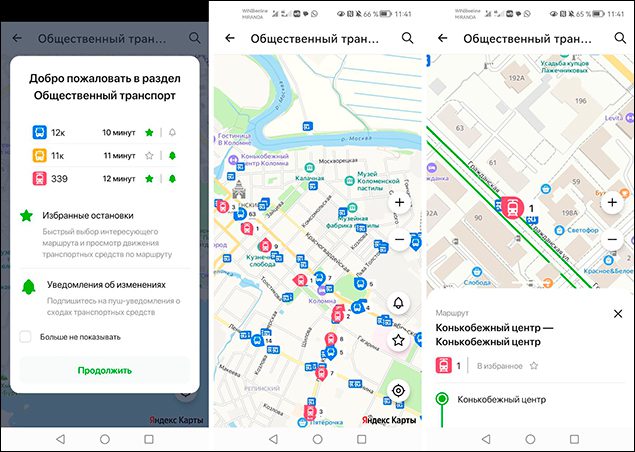Tap Продолжить button in welcome dialog

coord(105,370)
